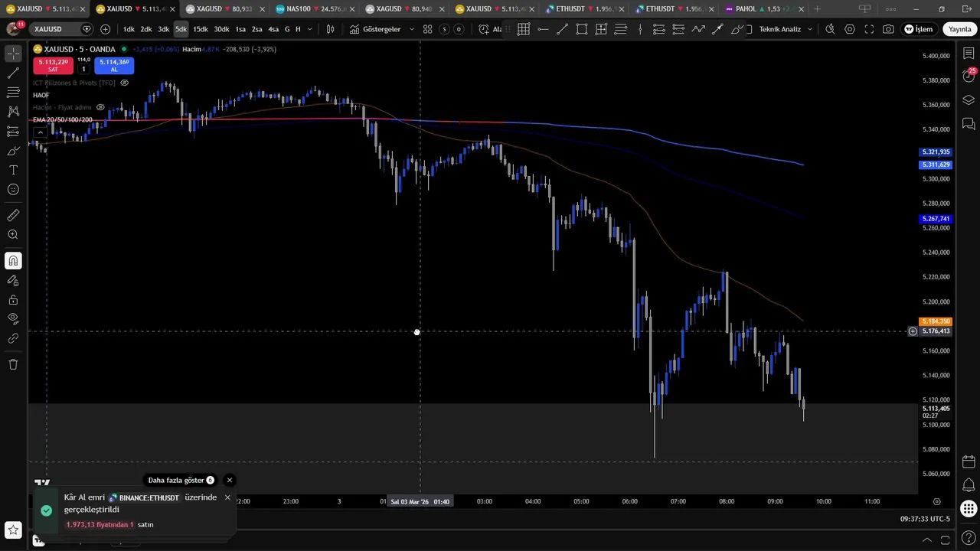Click the red SAT sell button

tap(53, 66)
